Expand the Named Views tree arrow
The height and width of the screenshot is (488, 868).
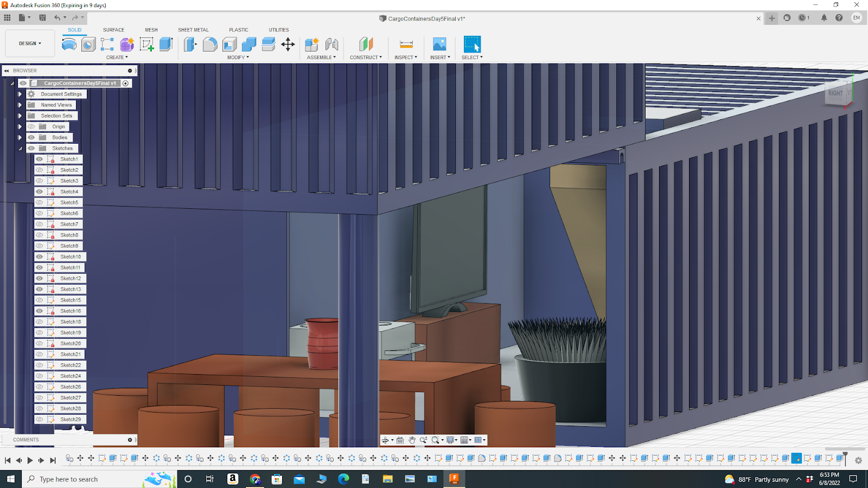[x=20, y=105]
